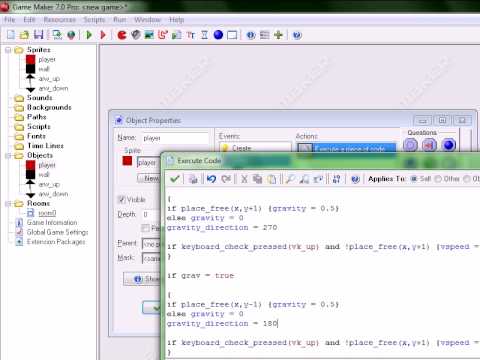Click the Depth input field

coord(151,214)
